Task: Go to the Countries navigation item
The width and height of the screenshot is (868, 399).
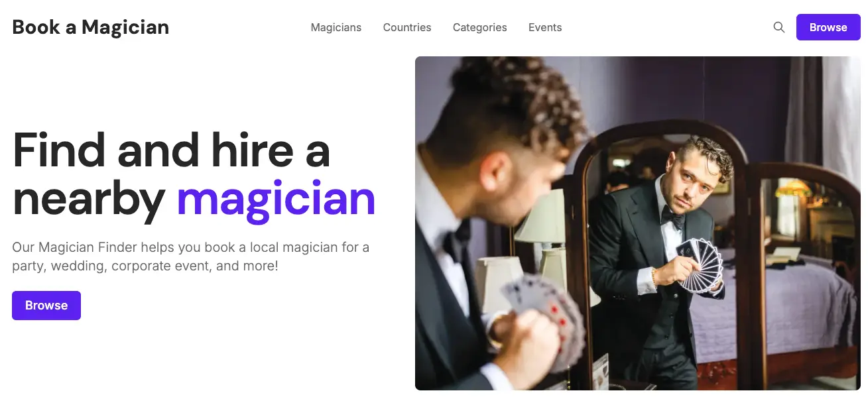Action: coord(407,27)
